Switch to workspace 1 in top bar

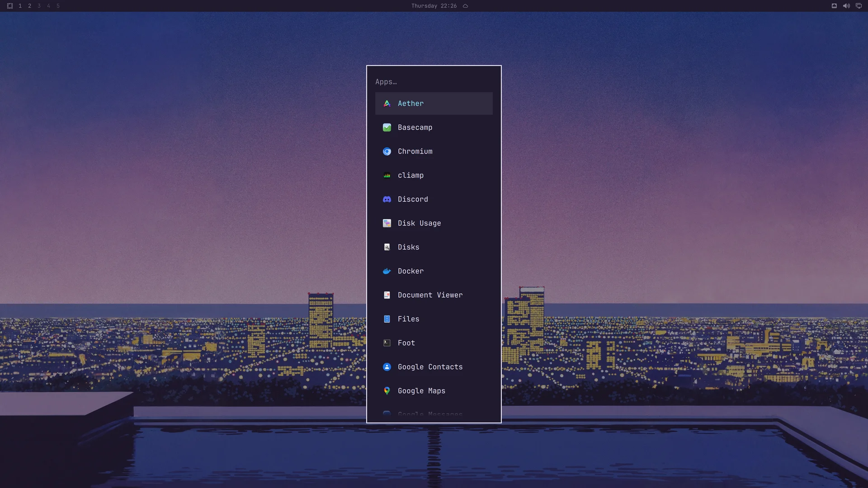20,6
